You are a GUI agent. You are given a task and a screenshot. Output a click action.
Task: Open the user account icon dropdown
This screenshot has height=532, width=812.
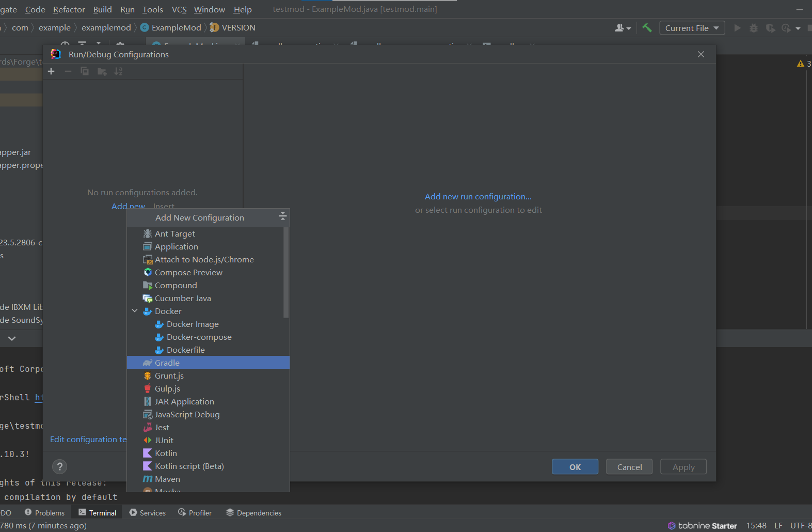[623, 28]
